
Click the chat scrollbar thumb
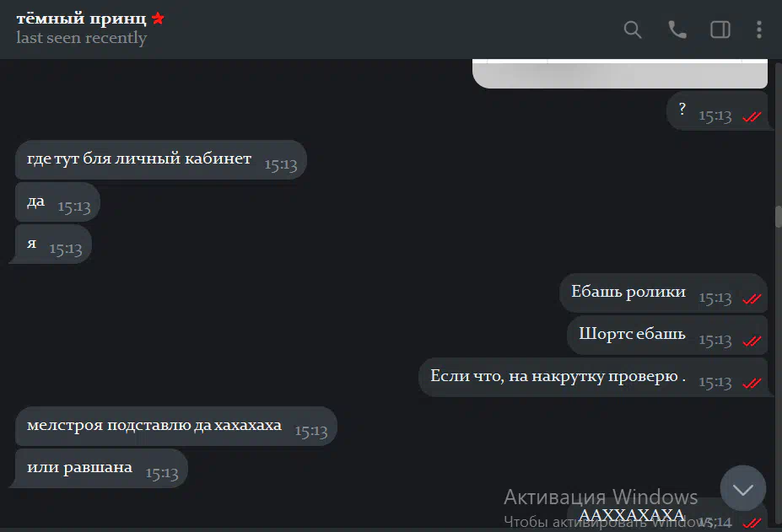pyautogui.click(x=778, y=216)
